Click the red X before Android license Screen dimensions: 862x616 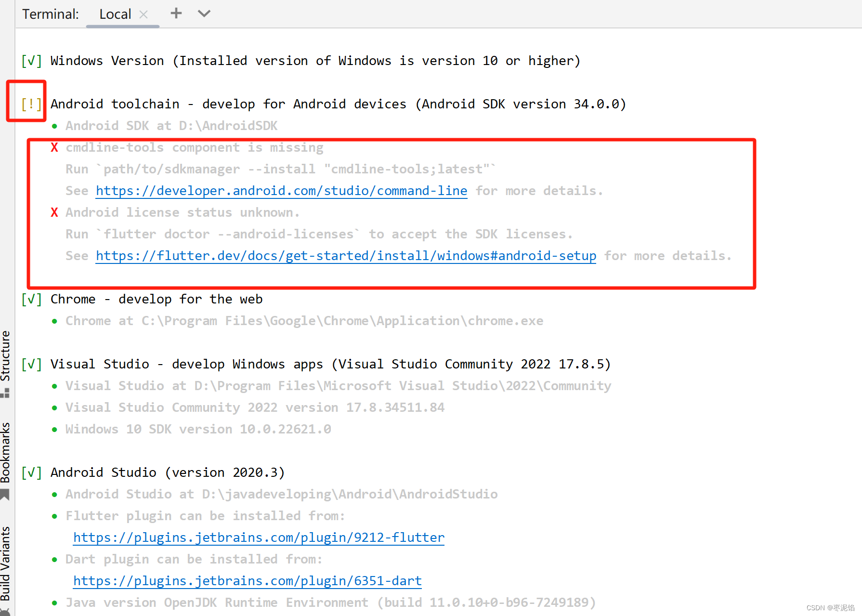pyautogui.click(x=54, y=212)
